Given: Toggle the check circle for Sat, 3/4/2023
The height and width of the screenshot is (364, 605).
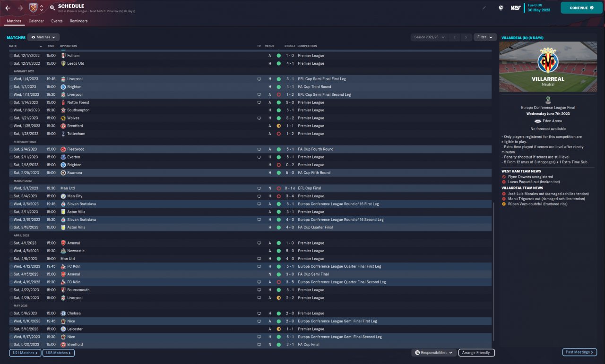Looking at the screenshot, I should click(x=11, y=196).
